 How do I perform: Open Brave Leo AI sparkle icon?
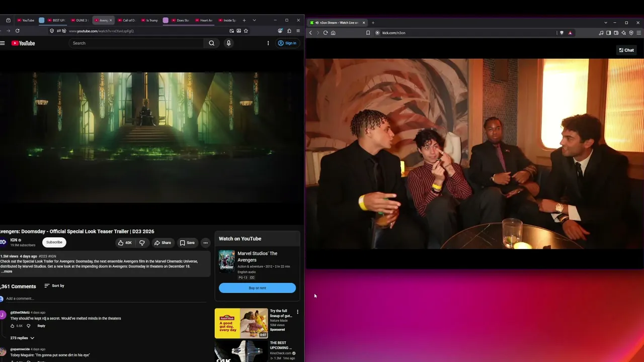coord(623,33)
